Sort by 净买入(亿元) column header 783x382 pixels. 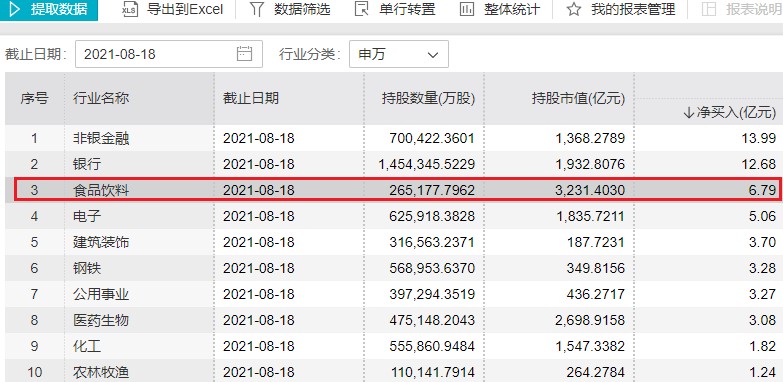point(729,113)
